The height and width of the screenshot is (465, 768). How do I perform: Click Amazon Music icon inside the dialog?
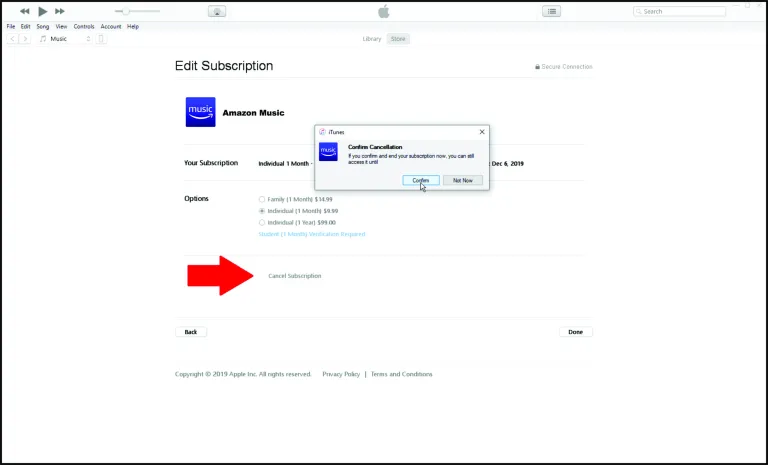click(328, 151)
